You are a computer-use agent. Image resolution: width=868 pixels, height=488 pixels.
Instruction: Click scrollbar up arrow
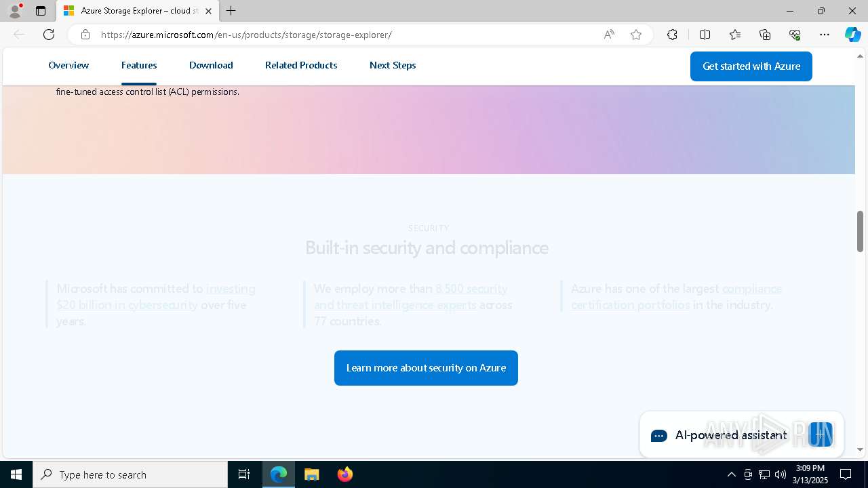(860, 56)
